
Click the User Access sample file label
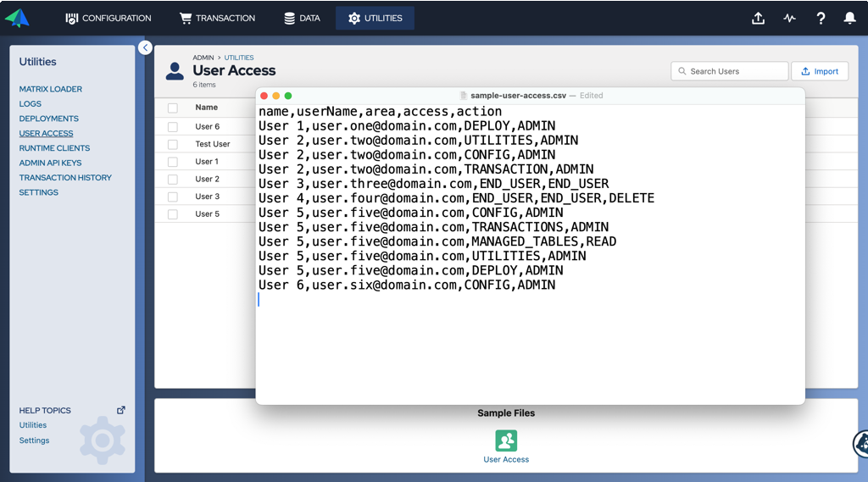(x=506, y=459)
